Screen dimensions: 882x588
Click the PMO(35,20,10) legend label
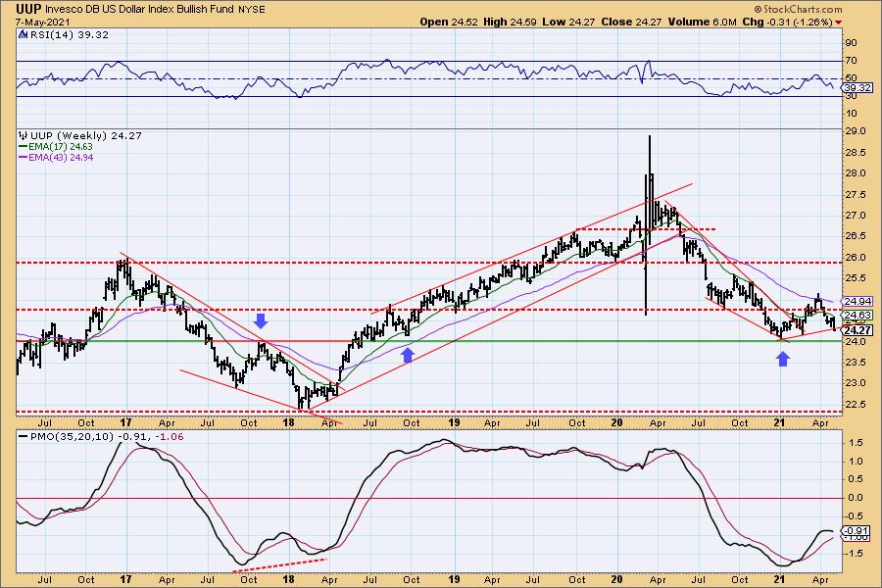pyautogui.click(x=72, y=437)
